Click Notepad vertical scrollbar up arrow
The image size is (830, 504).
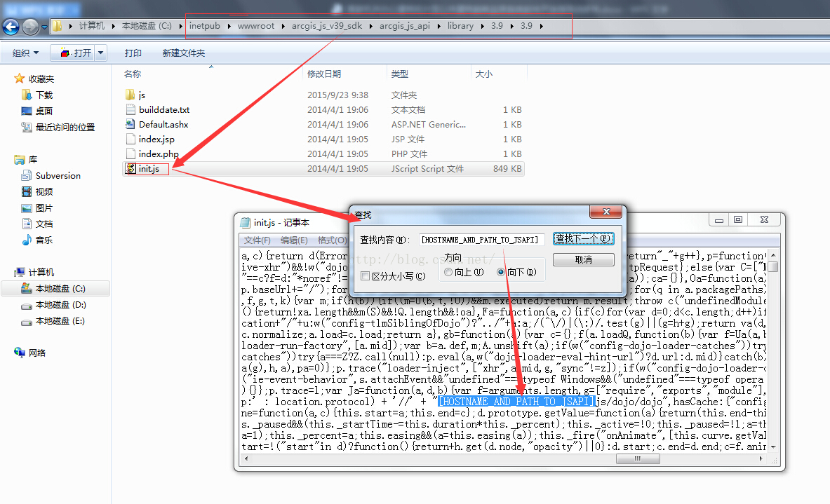(773, 255)
